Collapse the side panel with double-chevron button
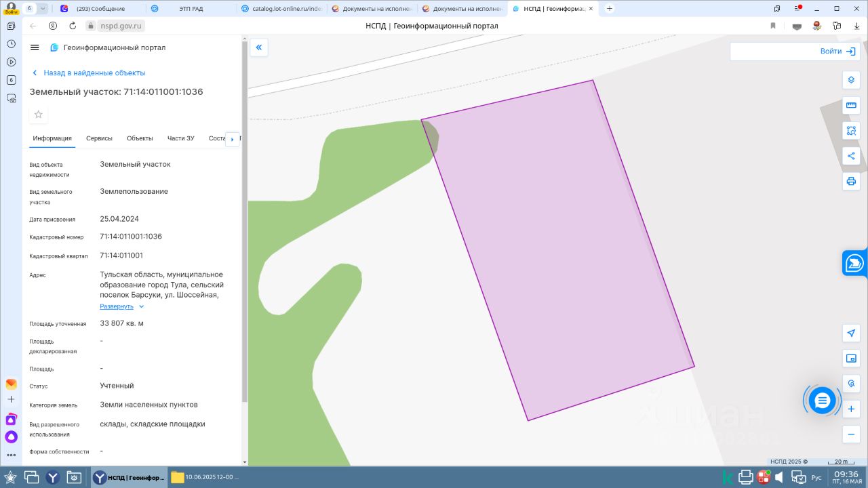The image size is (868, 488). click(x=259, y=47)
